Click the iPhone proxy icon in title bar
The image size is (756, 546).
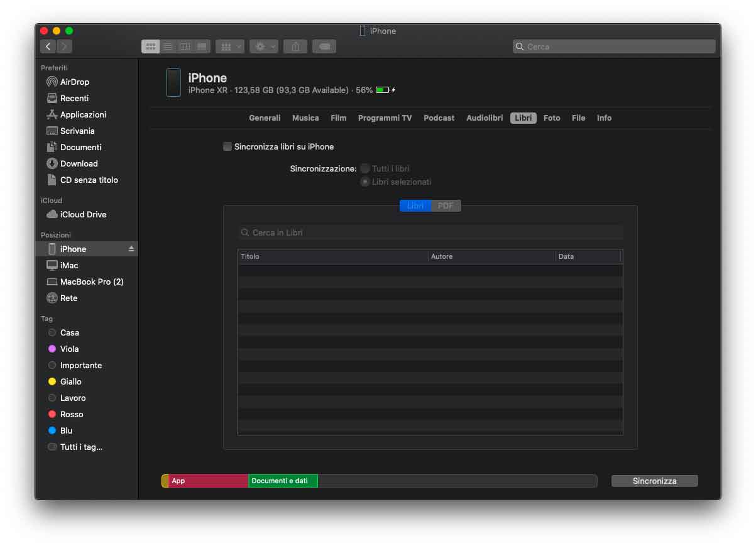pyautogui.click(x=363, y=31)
